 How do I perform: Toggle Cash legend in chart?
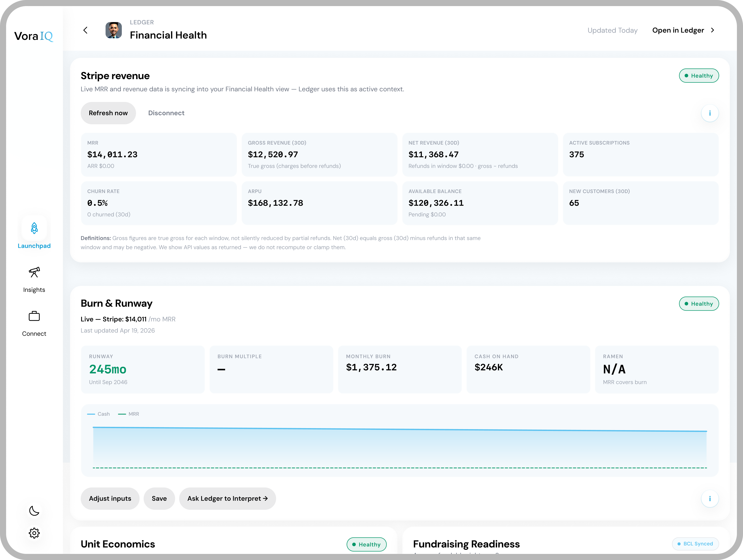98,414
